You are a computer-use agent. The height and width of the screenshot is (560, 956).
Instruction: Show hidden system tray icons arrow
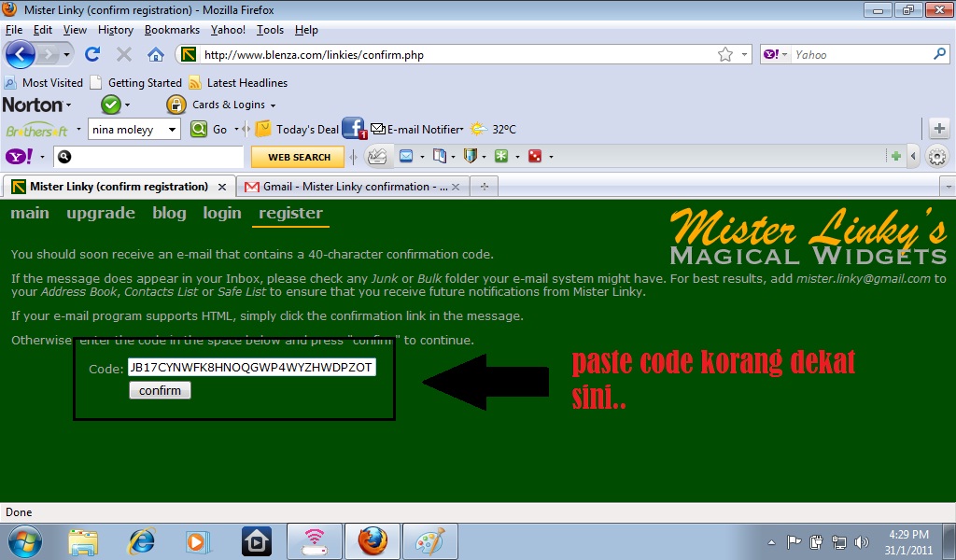(x=771, y=541)
